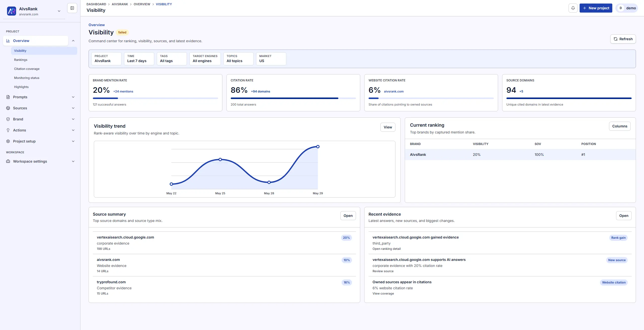Click the New project button

point(596,8)
